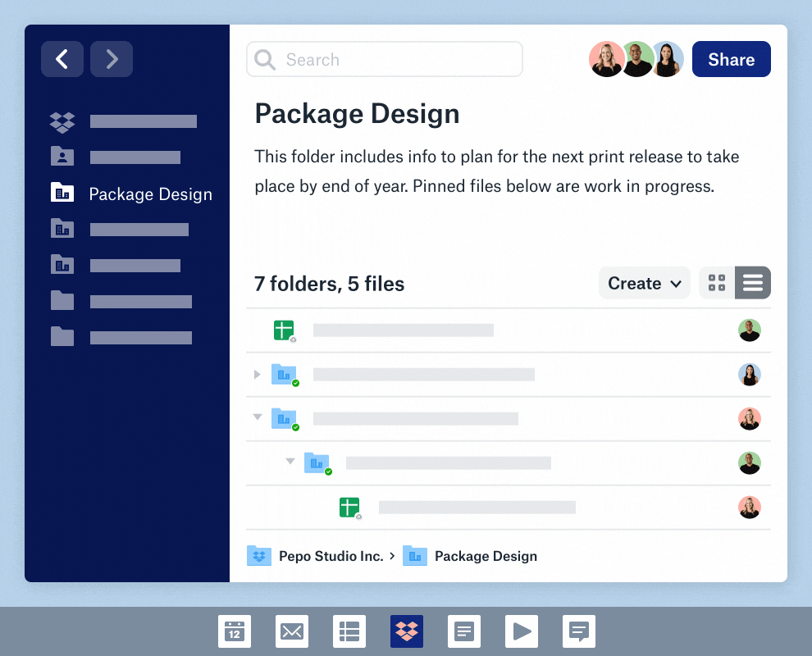
Task: Select the Dropbox icon in the sidebar
Action: pos(62,121)
